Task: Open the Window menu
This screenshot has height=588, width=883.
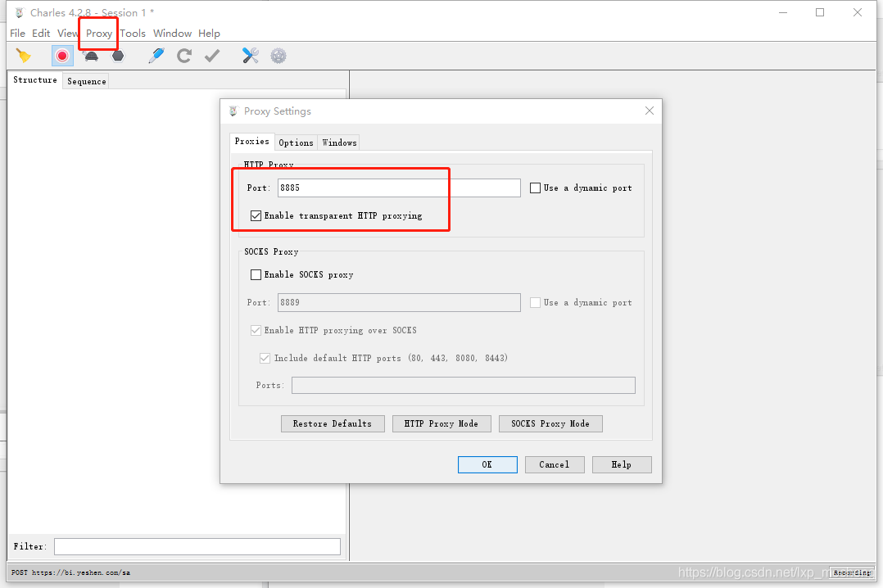Action: 172,34
